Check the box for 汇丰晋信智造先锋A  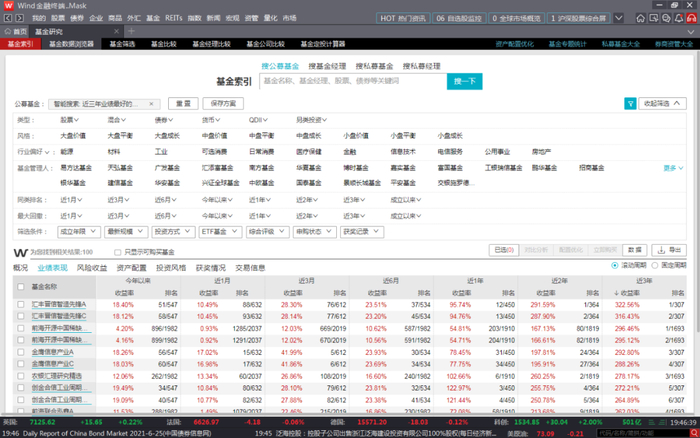[x=21, y=304]
